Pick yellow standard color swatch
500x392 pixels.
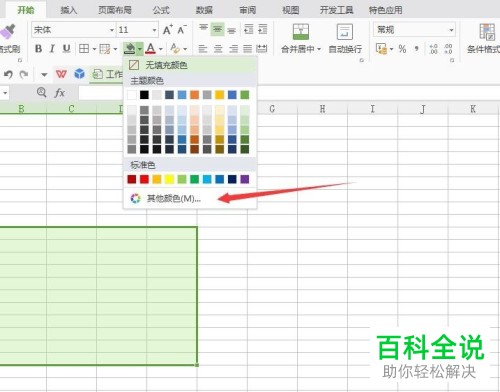tap(169, 179)
